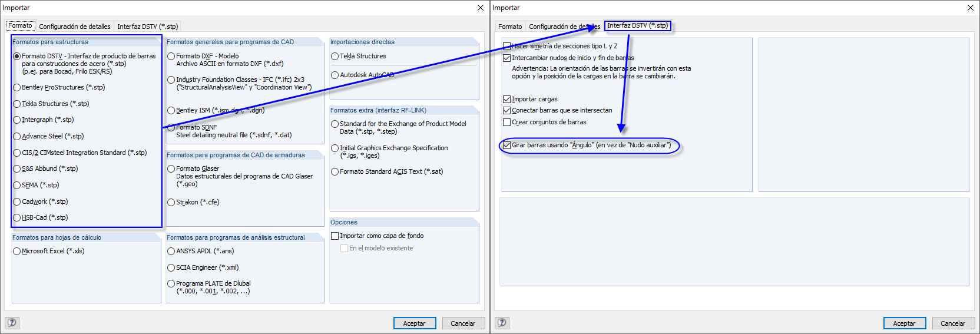
Task: Select Interfaz DSTV (*.stp) tab, right dialog
Action: tap(638, 26)
